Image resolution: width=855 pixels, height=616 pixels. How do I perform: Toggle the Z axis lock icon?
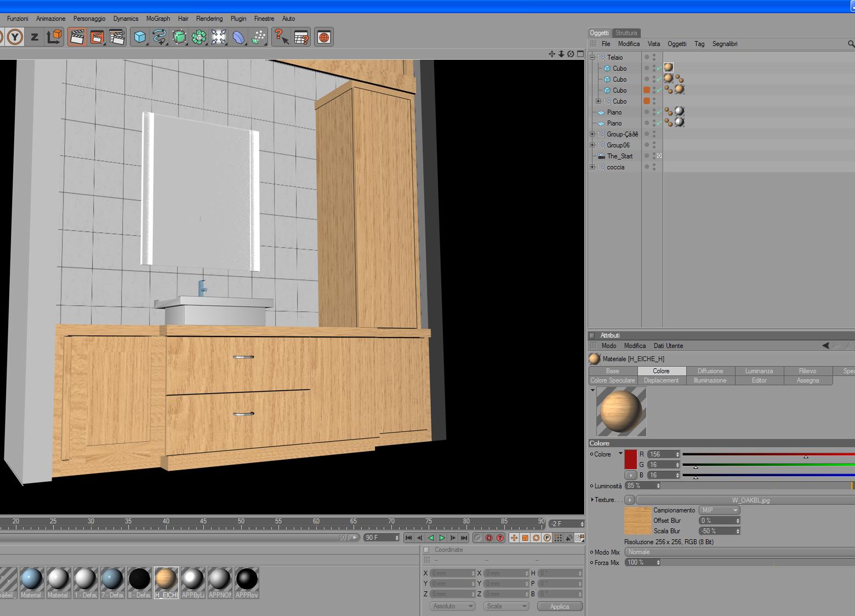coord(35,37)
